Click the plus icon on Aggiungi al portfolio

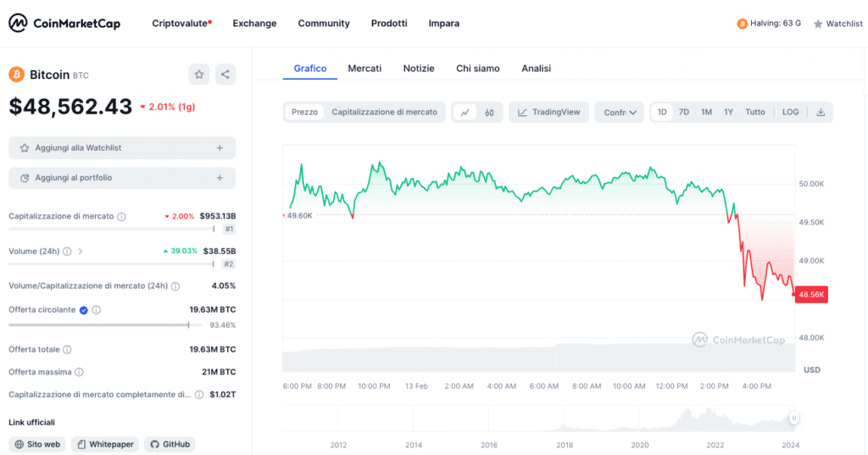(x=220, y=178)
